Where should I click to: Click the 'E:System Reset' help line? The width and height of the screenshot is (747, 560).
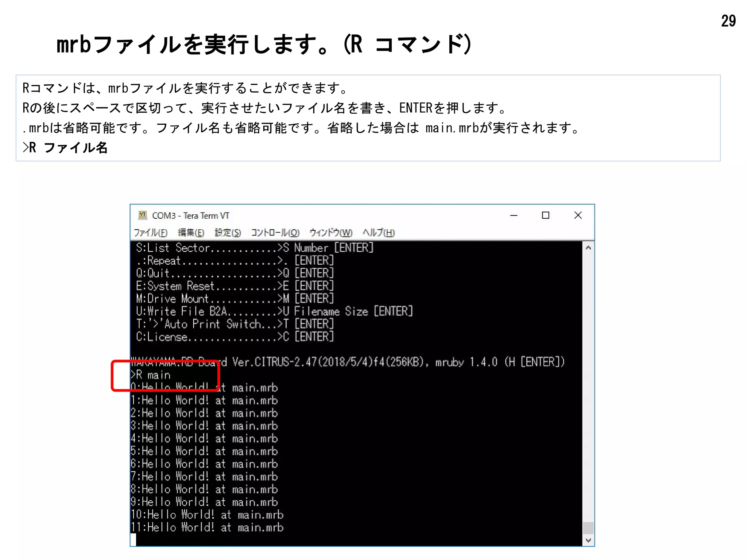[x=235, y=286]
